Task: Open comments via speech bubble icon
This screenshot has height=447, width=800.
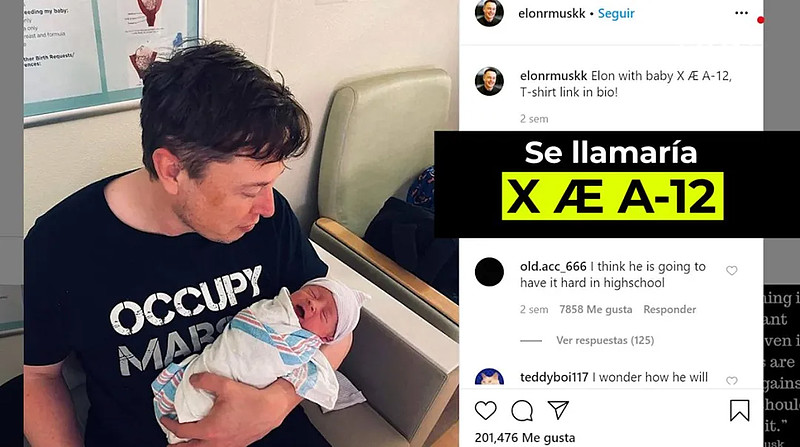Action: tap(522, 410)
